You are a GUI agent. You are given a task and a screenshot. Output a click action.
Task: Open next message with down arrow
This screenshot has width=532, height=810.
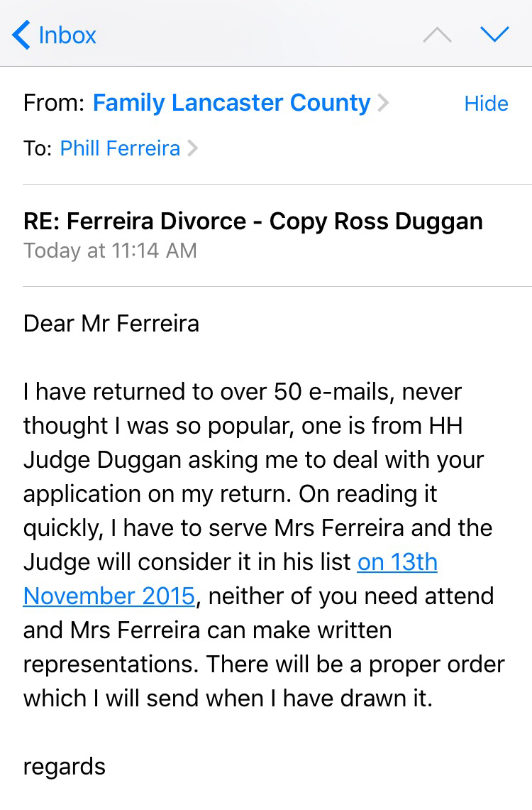(494, 35)
